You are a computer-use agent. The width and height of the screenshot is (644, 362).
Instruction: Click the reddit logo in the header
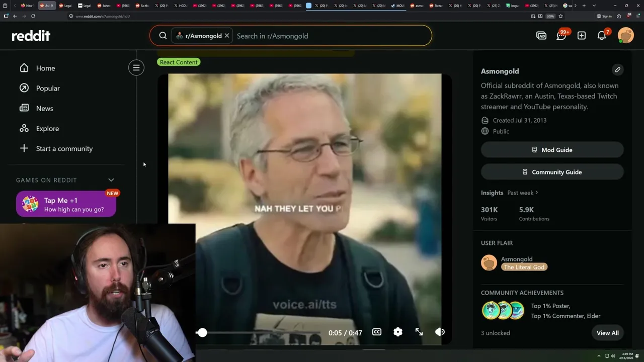[x=31, y=36]
